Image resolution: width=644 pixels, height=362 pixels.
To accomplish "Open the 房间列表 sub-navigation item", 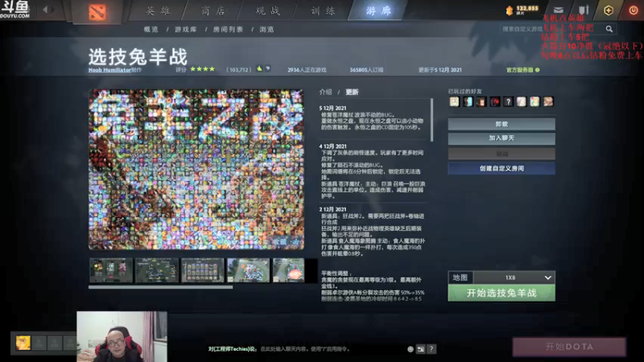I will pyautogui.click(x=228, y=30).
